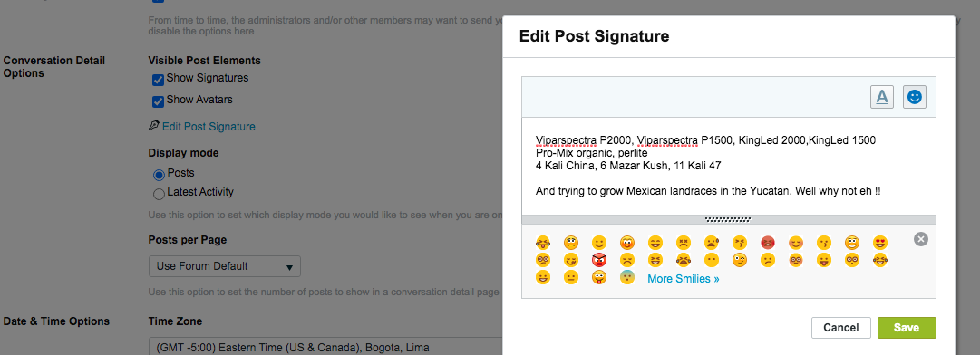Insert the kissing face smiley
Viewport: 980px width, 355px height.
(824, 242)
